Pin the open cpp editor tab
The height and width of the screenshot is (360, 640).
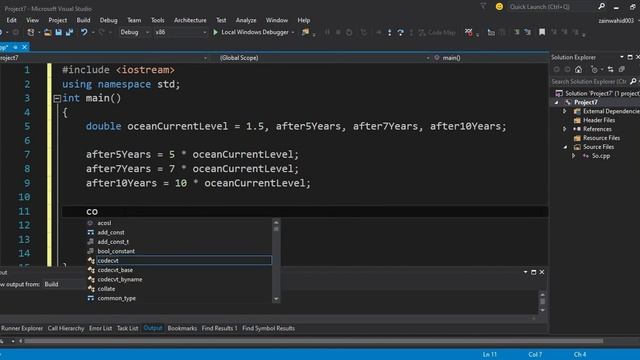pos(16,47)
